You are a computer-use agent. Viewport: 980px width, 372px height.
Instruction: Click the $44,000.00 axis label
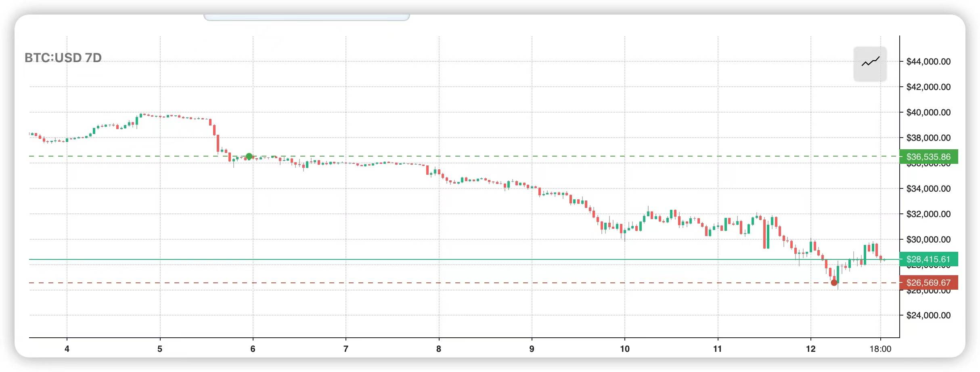[928, 61]
